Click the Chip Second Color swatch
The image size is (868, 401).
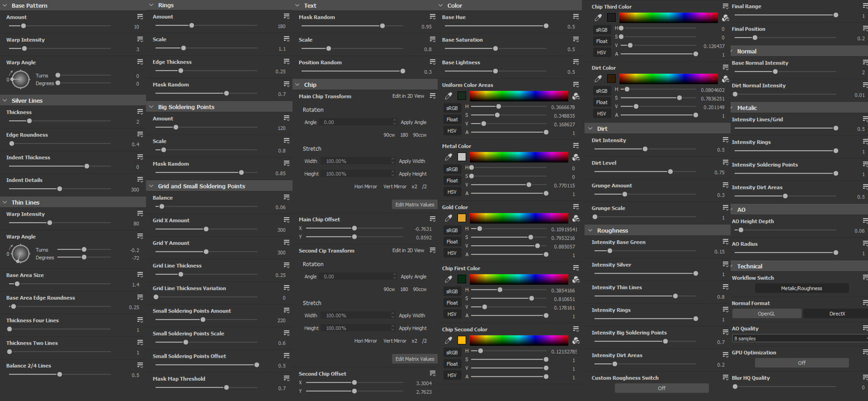tap(461, 340)
